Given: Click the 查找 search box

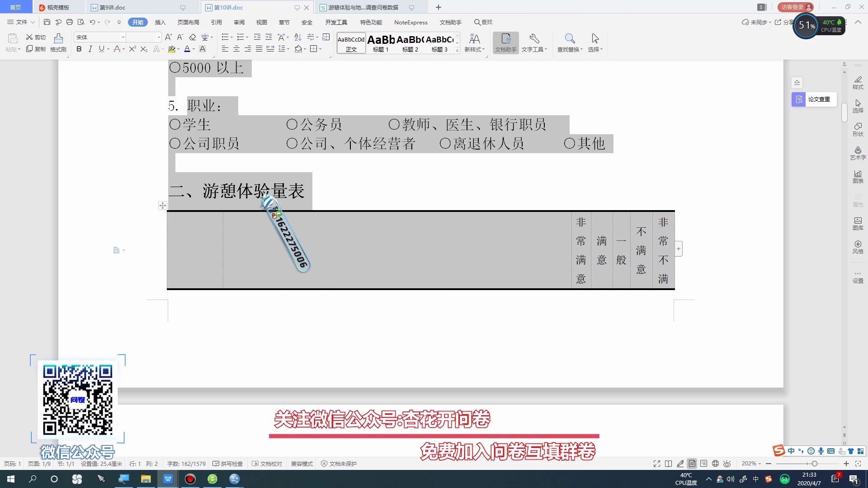Looking at the screenshot, I should click(x=483, y=22).
